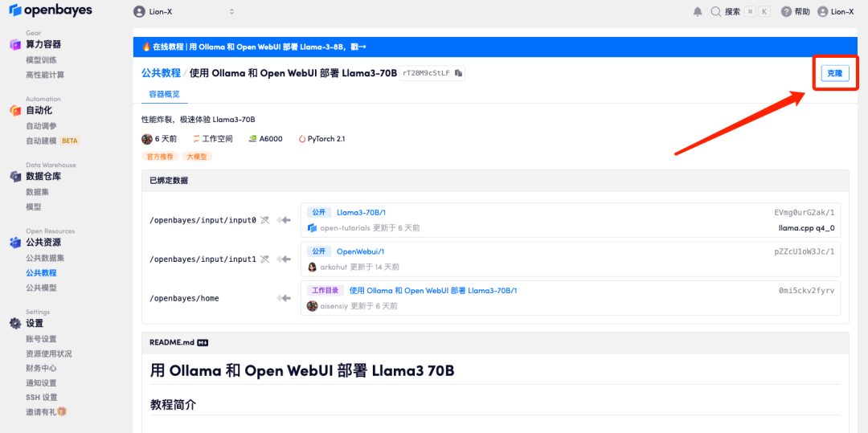The width and height of the screenshot is (868, 433).
Task: Click the /openbayes/input/input1 path text
Action: (x=203, y=259)
